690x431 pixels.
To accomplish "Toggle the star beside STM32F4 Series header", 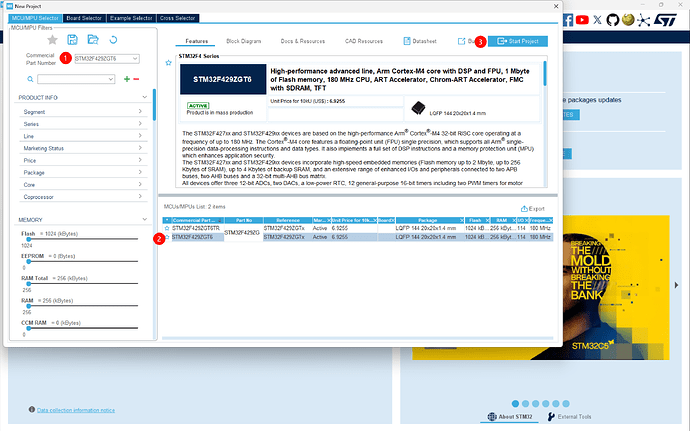I will coord(169,63).
